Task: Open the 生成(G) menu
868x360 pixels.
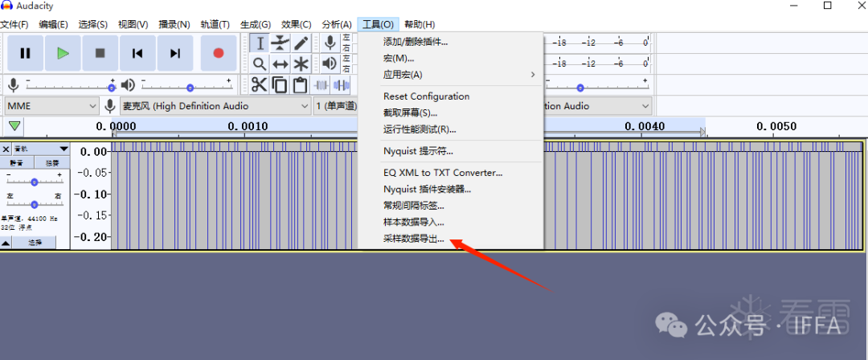Action: click(x=256, y=24)
